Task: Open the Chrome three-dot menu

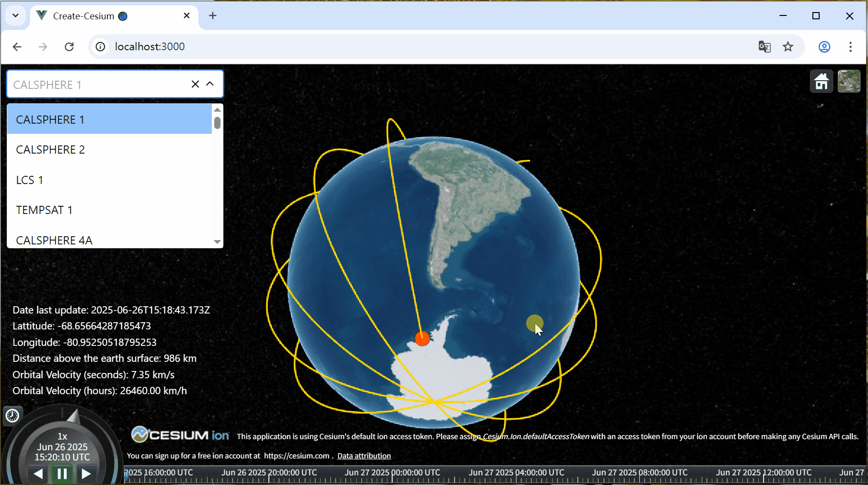Action: tap(851, 46)
